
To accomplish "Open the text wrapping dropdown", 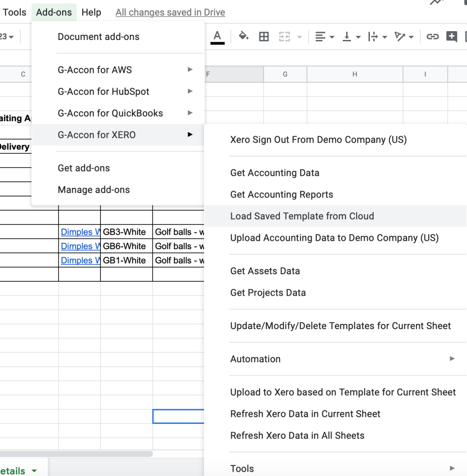I will (x=377, y=37).
